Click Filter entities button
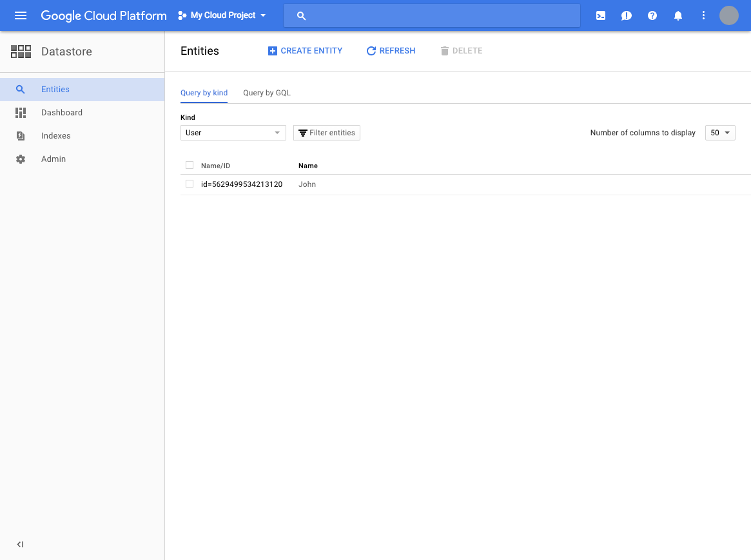 pos(327,133)
